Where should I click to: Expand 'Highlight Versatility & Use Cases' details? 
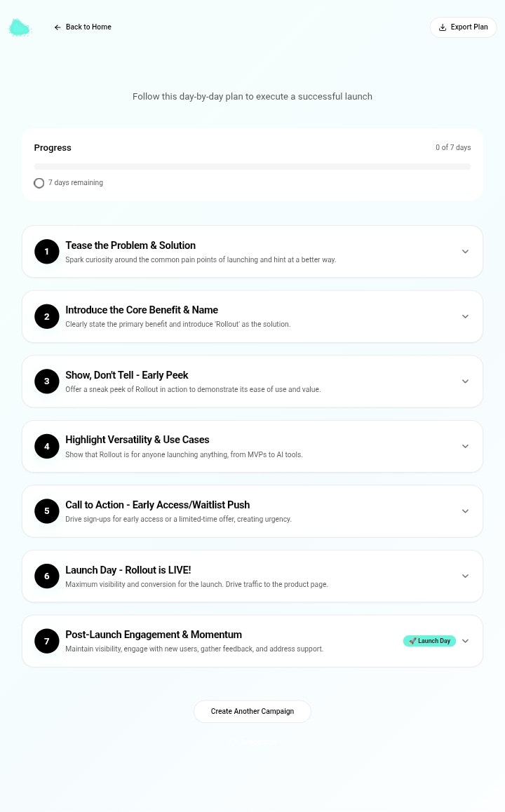click(465, 446)
